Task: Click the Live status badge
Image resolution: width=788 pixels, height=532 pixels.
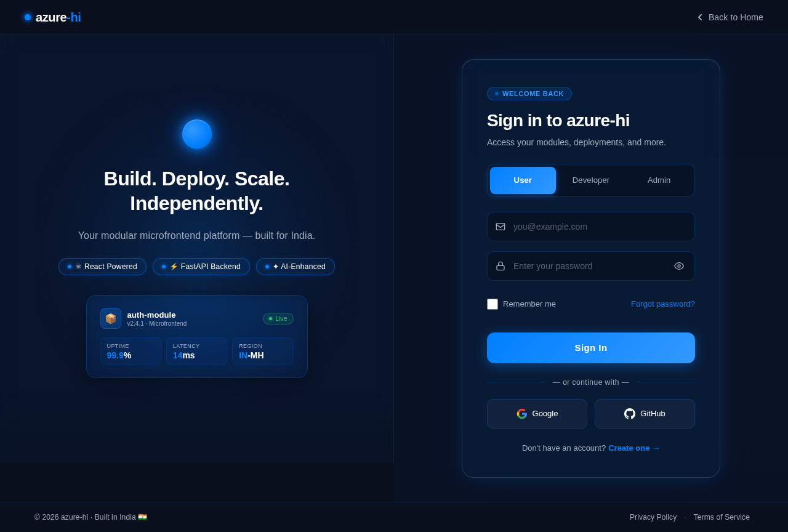Action: pyautogui.click(x=278, y=318)
